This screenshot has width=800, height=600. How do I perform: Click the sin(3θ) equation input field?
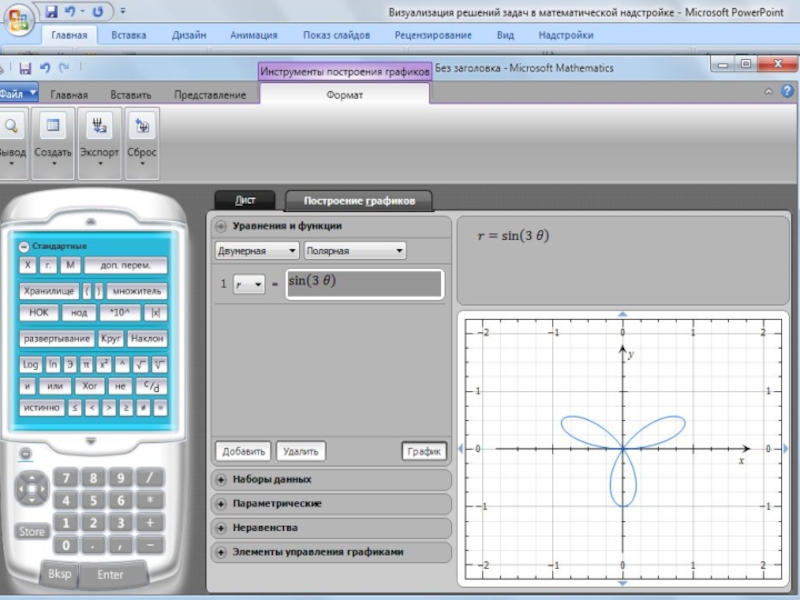point(364,284)
